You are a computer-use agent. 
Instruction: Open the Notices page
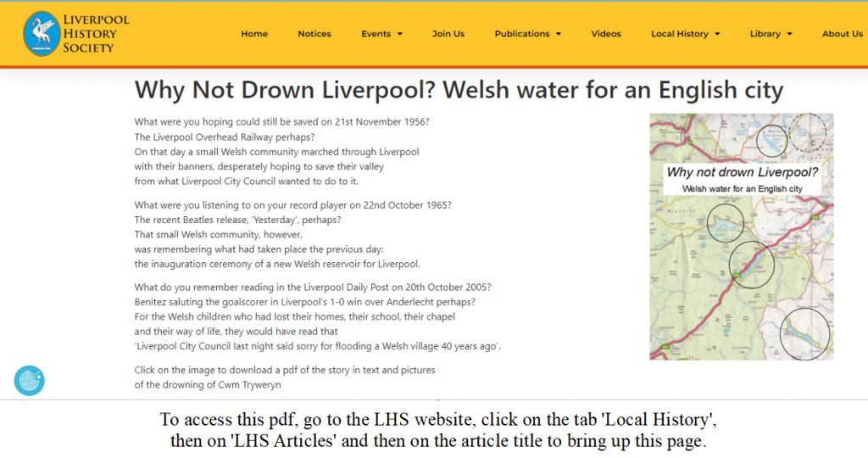click(314, 34)
